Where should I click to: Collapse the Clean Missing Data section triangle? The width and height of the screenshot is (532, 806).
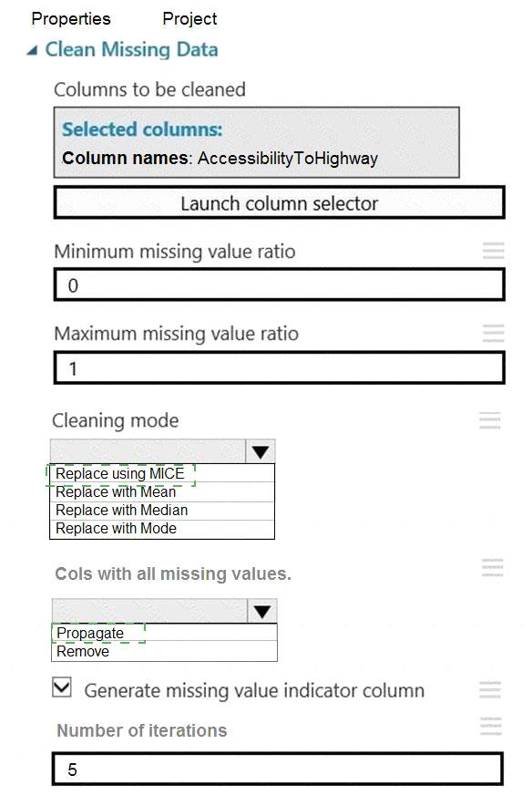[x=32, y=50]
